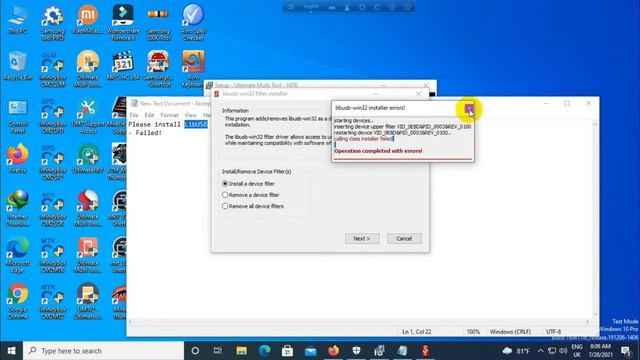The height and width of the screenshot is (360, 640).
Task: Open UMTv2 UltimateEMMC desktop icon
Action: 88,301
